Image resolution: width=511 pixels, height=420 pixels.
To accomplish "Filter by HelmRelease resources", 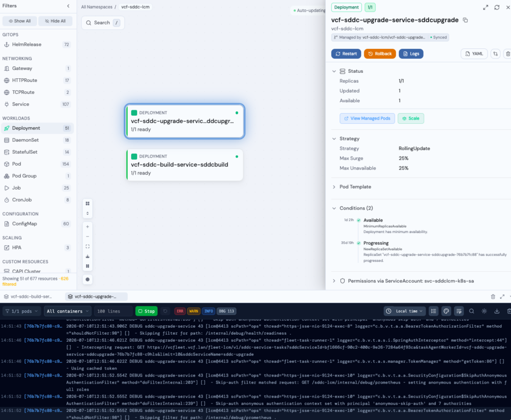I will point(37,44).
